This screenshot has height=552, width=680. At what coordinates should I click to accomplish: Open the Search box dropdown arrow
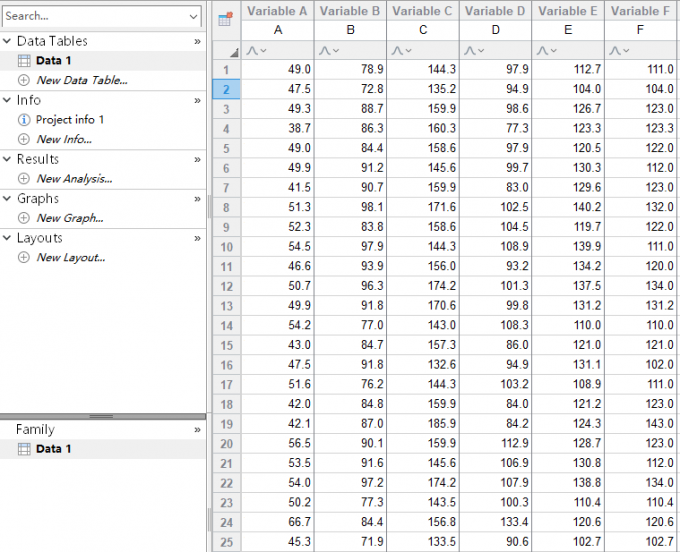coord(193,16)
